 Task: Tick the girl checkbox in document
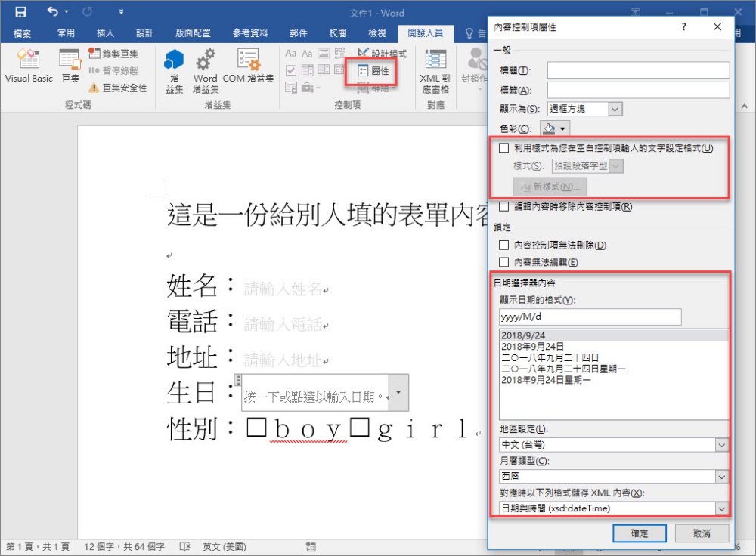click(x=360, y=428)
